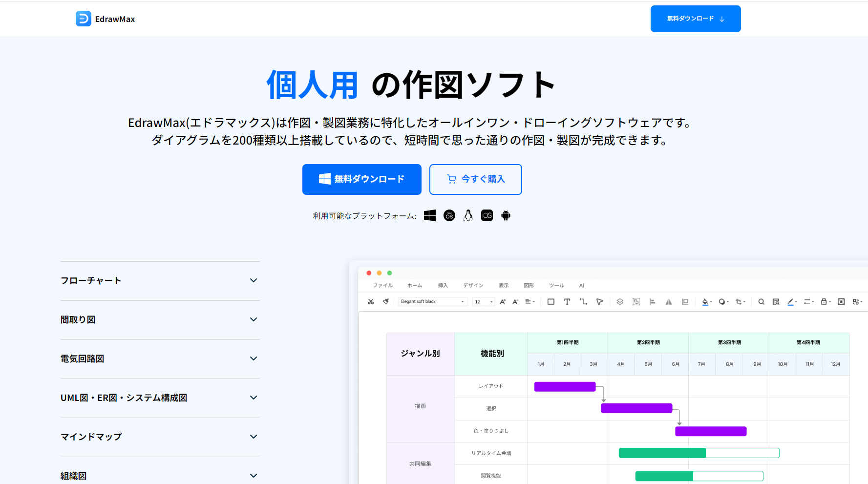868x484 pixels.
Task: Click the Windows 無料ダウンロード hero button
Action: pyautogui.click(x=362, y=179)
